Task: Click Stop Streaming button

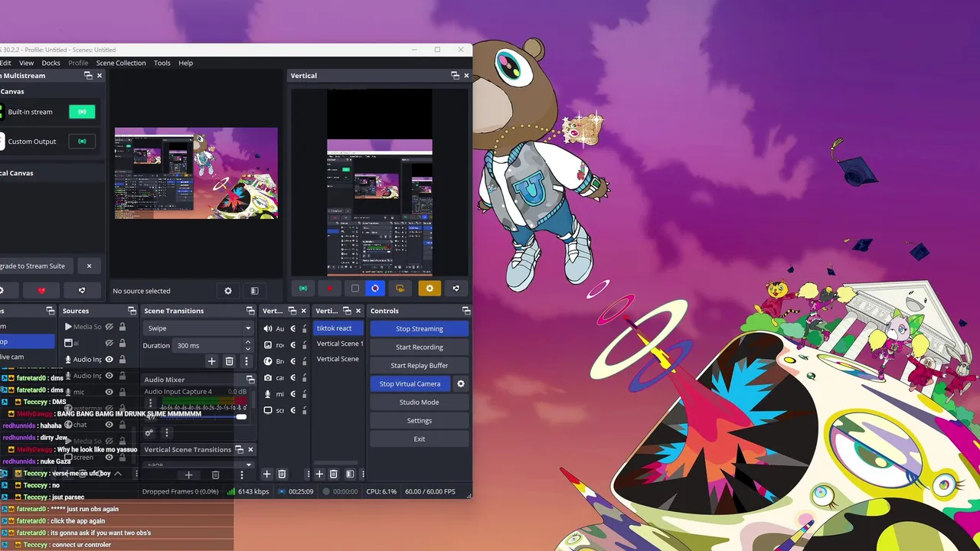Action: [420, 328]
